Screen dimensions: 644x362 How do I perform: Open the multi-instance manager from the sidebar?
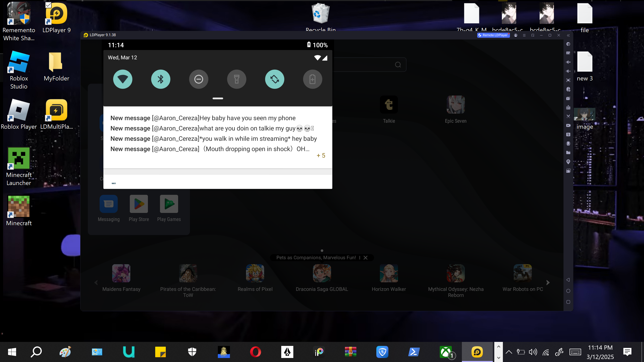568,98
